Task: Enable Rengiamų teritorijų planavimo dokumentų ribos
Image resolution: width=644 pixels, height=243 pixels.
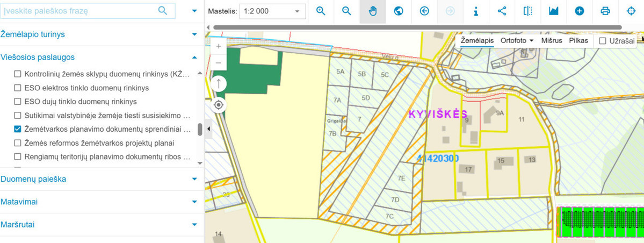Action: pos(17,156)
